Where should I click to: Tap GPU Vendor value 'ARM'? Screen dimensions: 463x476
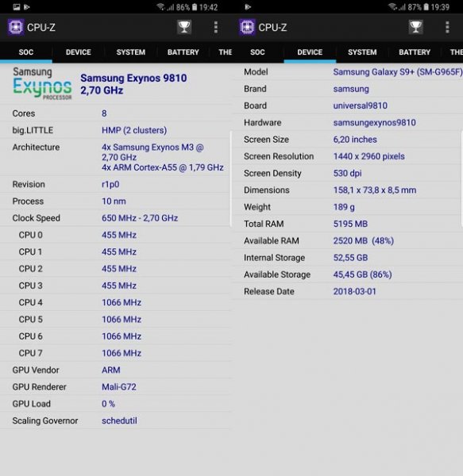(x=111, y=370)
